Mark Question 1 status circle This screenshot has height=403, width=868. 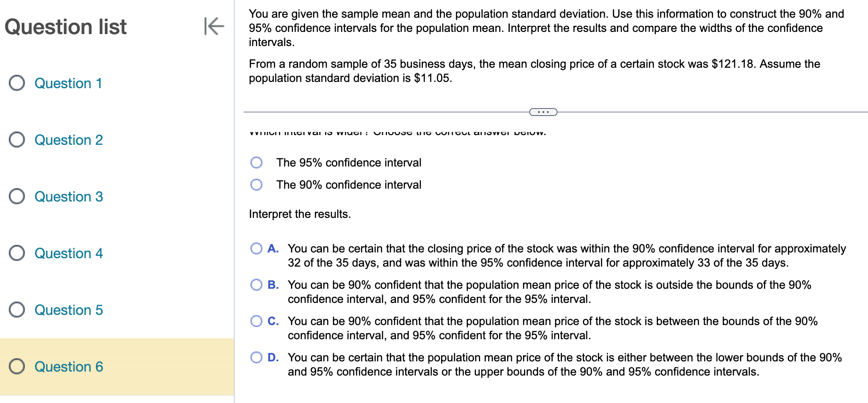(x=16, y=83)
